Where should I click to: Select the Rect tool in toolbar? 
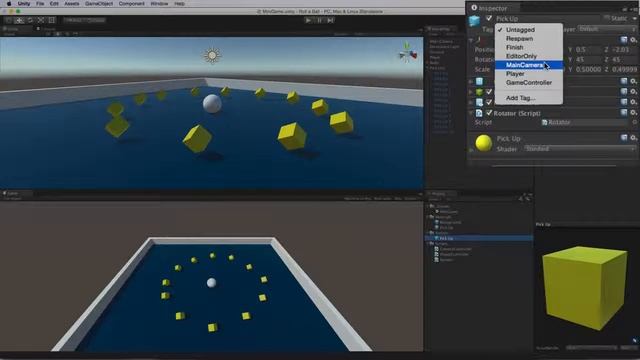51,20
